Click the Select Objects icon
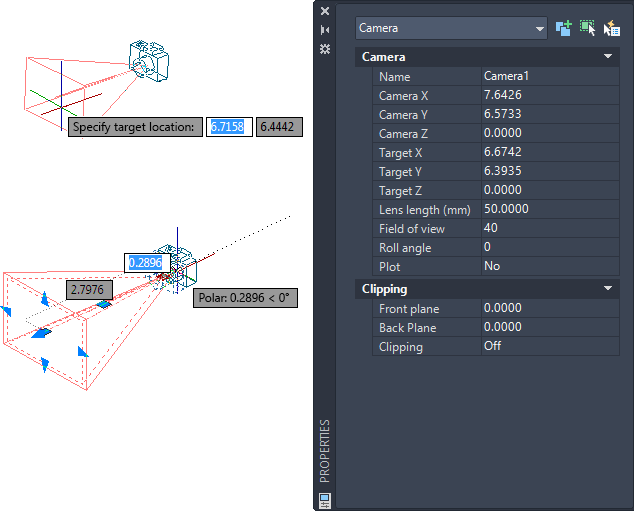634x511 pixels. pyautogui.click(x=588, y=28)
